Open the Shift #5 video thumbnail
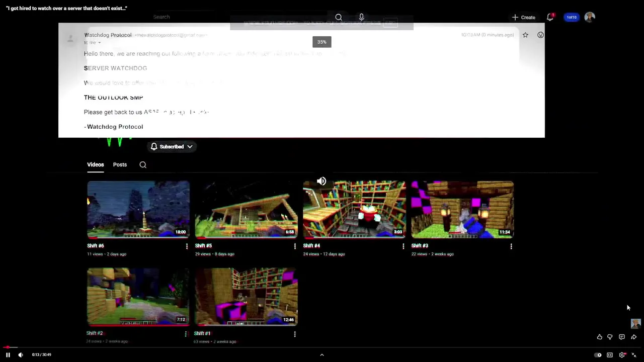 (x=246, y=209)
